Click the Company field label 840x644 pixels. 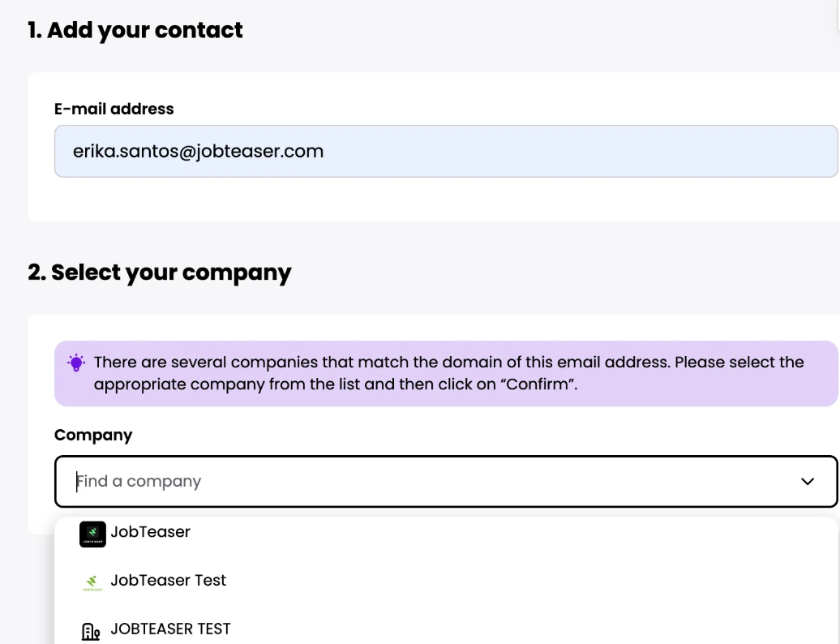pos(93,435)
